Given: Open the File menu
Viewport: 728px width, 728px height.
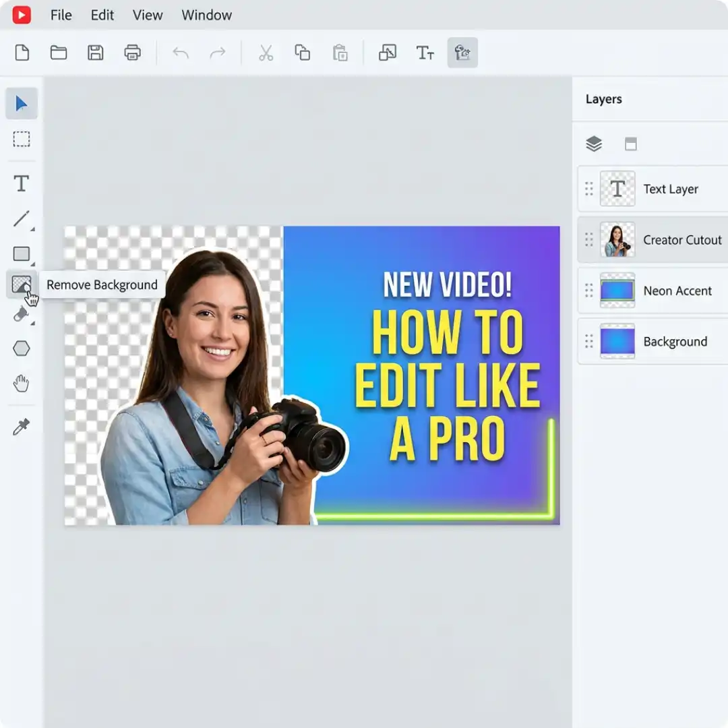Looking at the screenshot, I should (61, 16).
